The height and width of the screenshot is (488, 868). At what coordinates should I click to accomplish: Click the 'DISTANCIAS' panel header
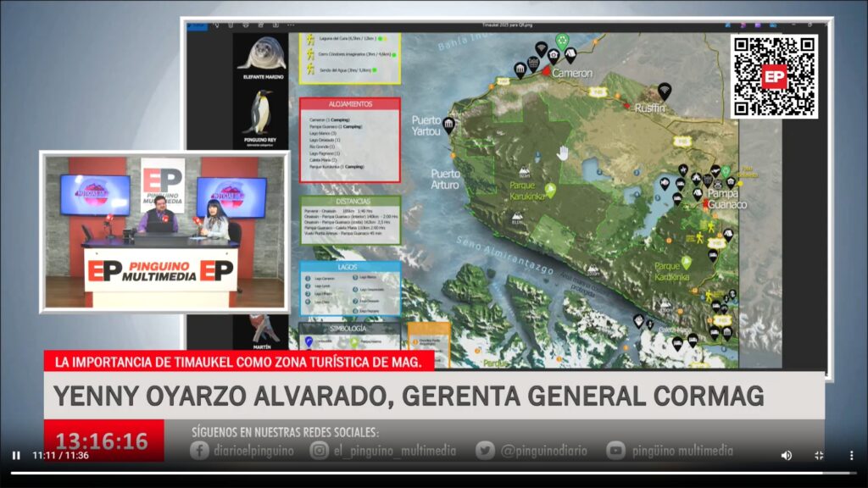click(x=353, y=202)
